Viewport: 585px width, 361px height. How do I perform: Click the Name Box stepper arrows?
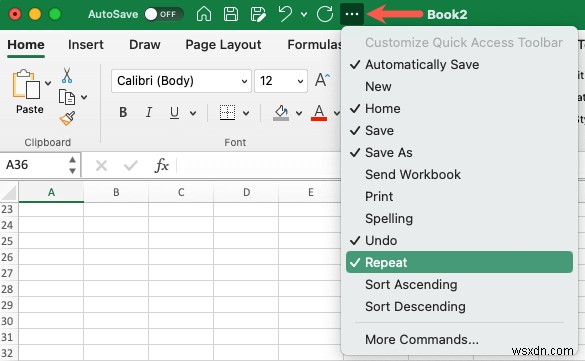(x=73, y=165)
